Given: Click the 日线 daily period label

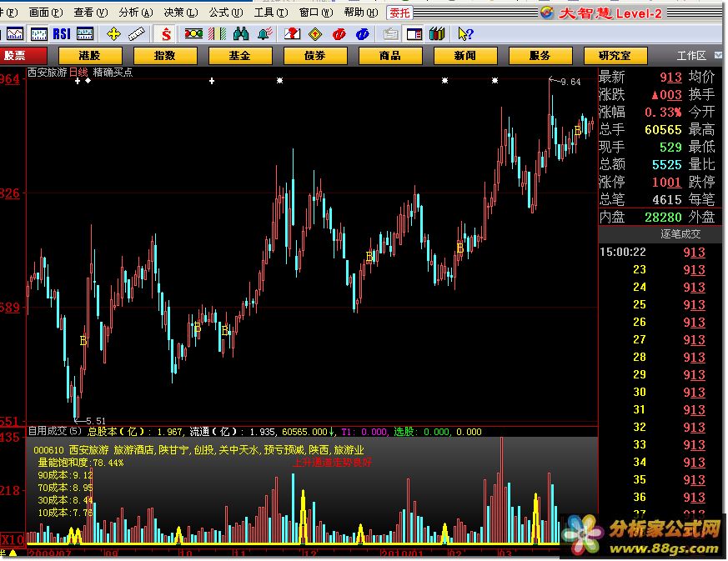Looking at the screenshot, I should pos(78,73).
